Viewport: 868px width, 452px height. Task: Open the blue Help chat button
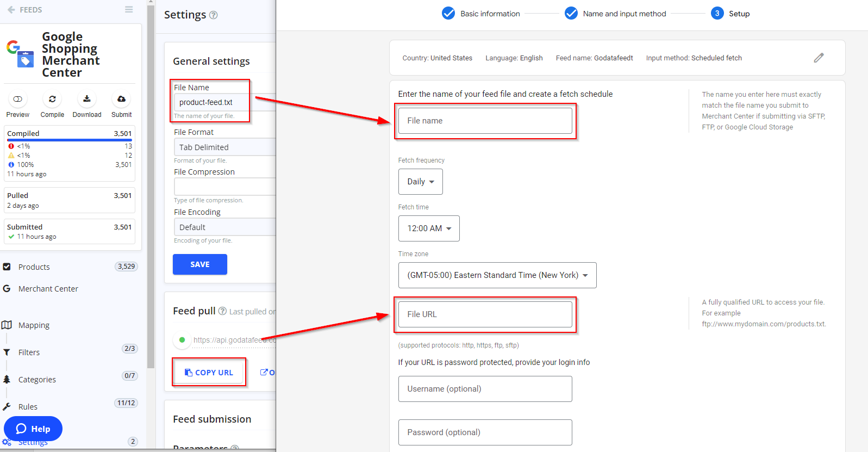[33, 429]
